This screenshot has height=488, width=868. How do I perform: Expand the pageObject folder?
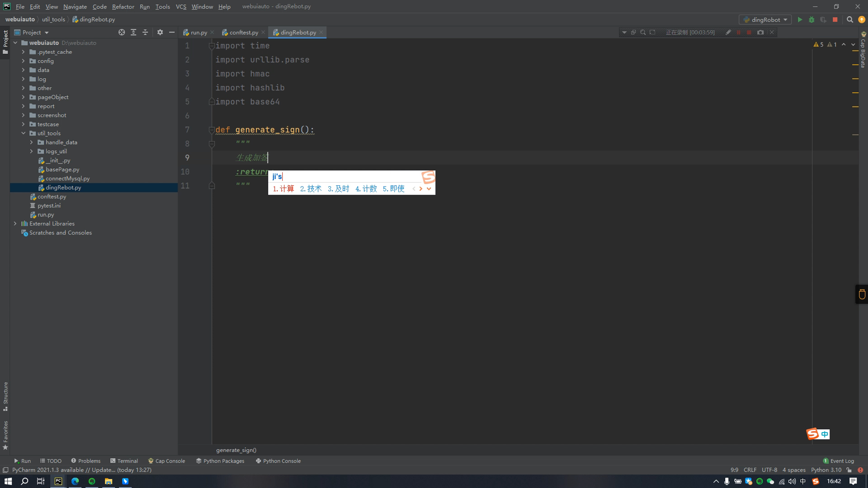coord(23,97)
